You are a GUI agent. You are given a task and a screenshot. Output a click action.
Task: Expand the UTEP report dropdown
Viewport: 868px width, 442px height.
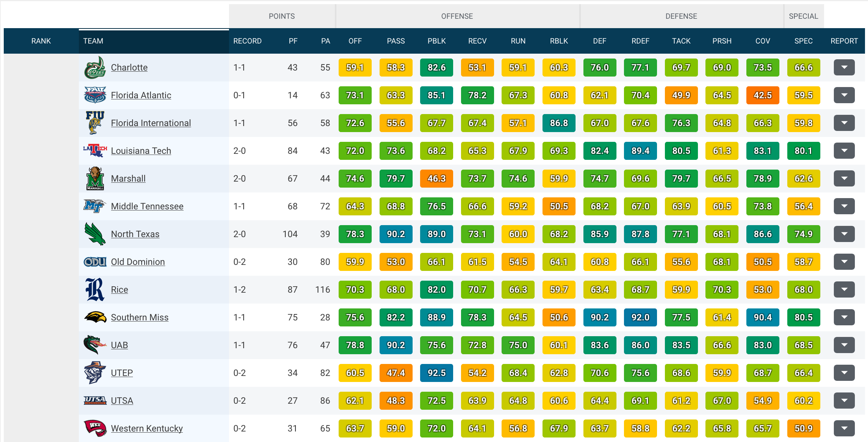(844, 373)
